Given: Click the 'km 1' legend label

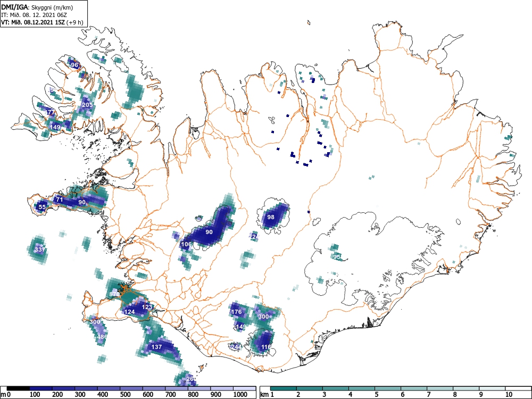Looking at the screenshot, I should click(x=268, y=394).
